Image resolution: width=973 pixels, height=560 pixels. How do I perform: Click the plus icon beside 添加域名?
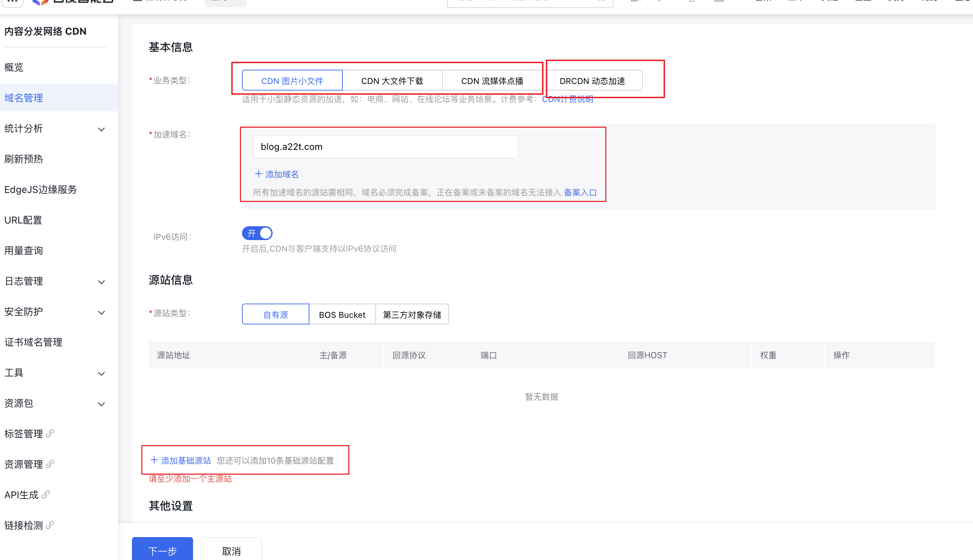259,174
